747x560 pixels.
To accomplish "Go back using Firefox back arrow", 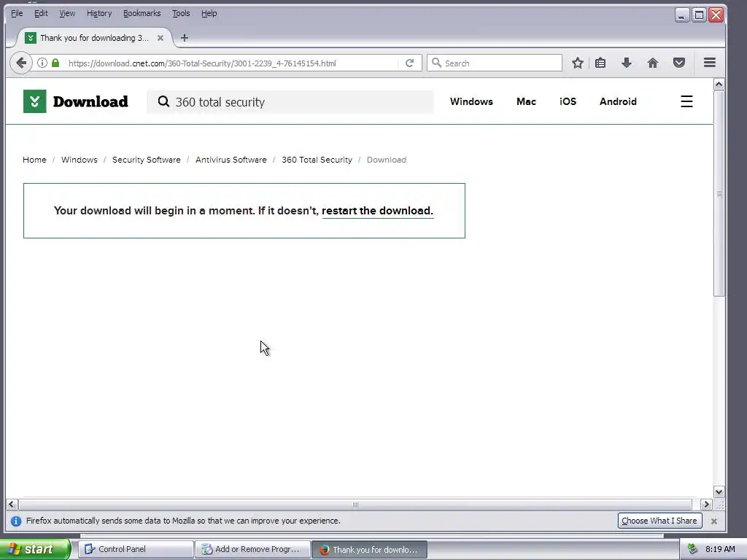I will pos(21,63).
